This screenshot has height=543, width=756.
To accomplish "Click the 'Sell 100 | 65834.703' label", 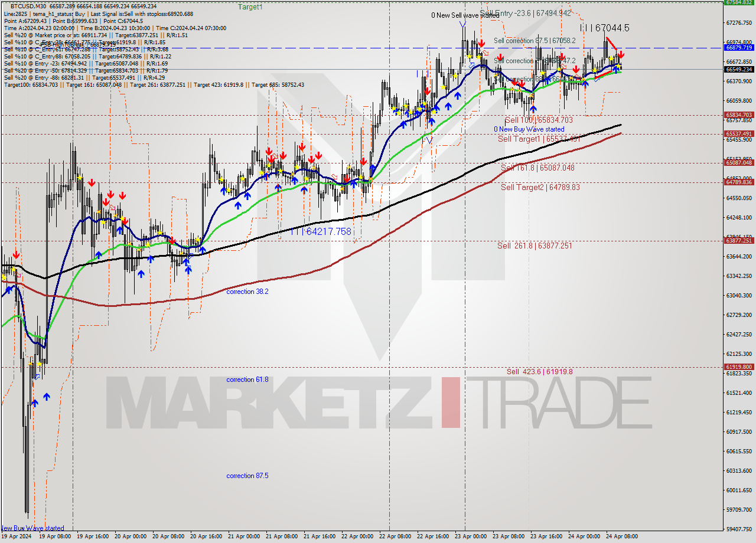I will (539, 120).
